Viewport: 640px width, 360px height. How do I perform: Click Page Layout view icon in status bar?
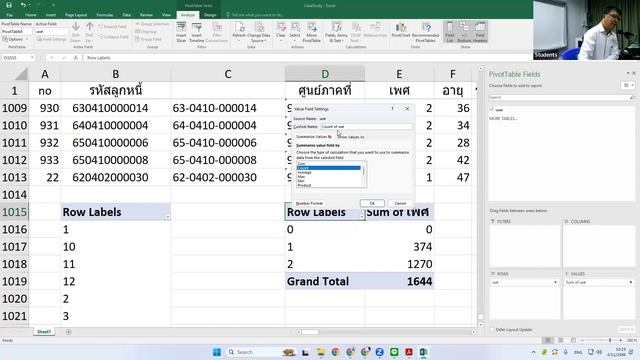[560, 340]
